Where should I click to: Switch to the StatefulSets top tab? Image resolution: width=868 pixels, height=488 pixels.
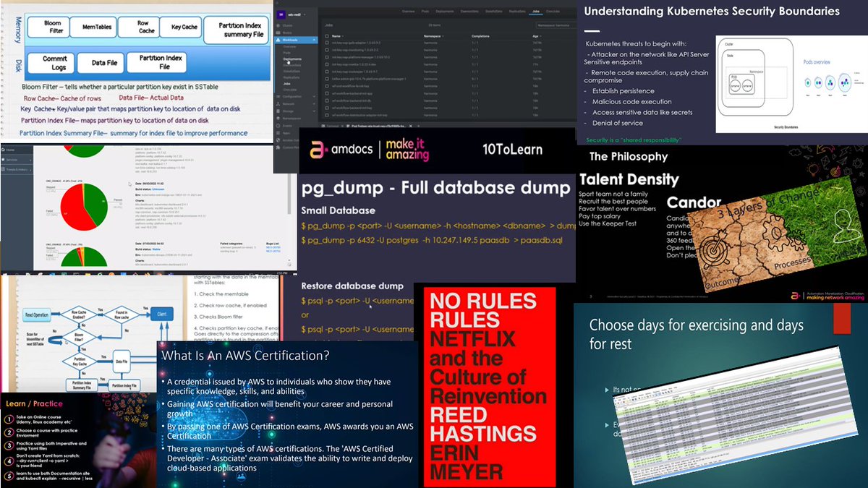(494, 12)
